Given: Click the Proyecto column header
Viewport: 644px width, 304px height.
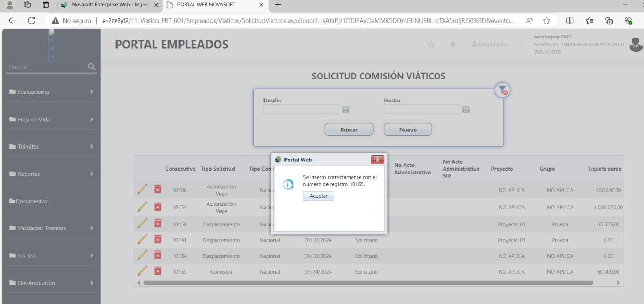Looking at the screenshot, I should pos(502,169).
